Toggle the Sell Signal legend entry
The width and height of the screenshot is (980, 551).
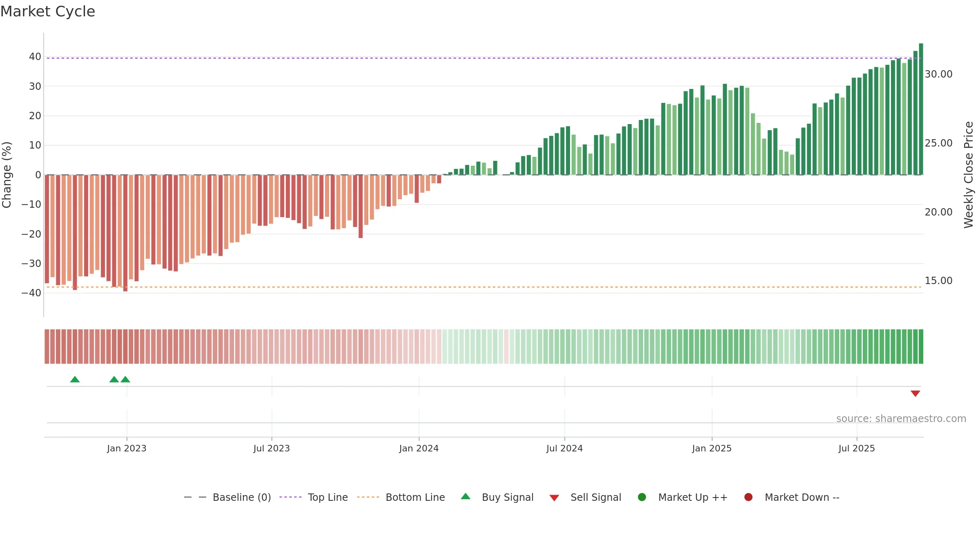click(x=585, y=497)
